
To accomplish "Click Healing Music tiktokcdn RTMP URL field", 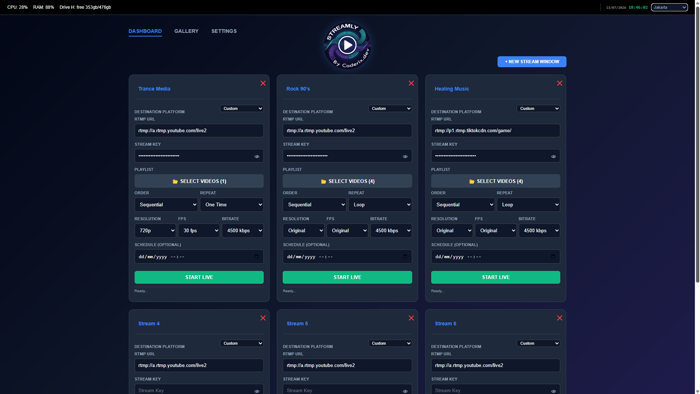I will click(496, 131).
